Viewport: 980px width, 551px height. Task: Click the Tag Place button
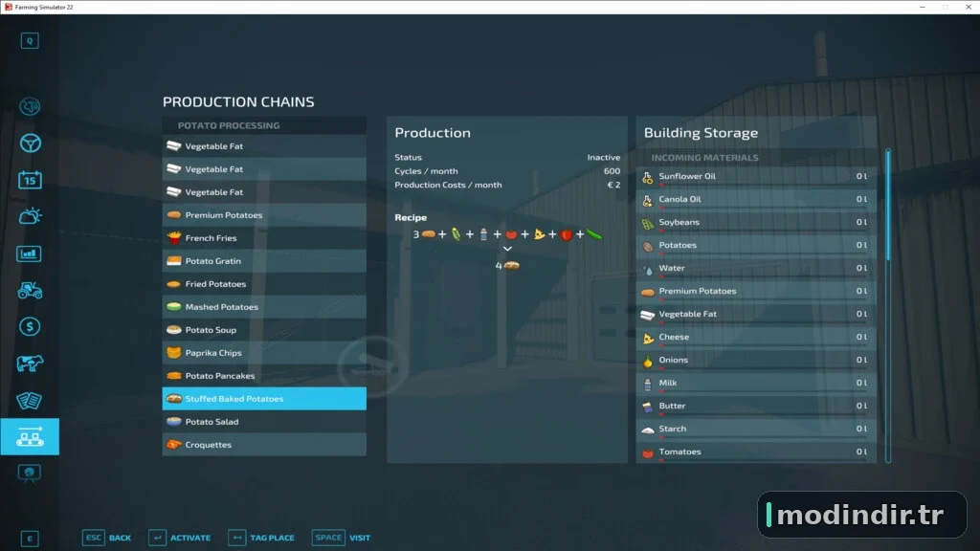coord(261,538)
